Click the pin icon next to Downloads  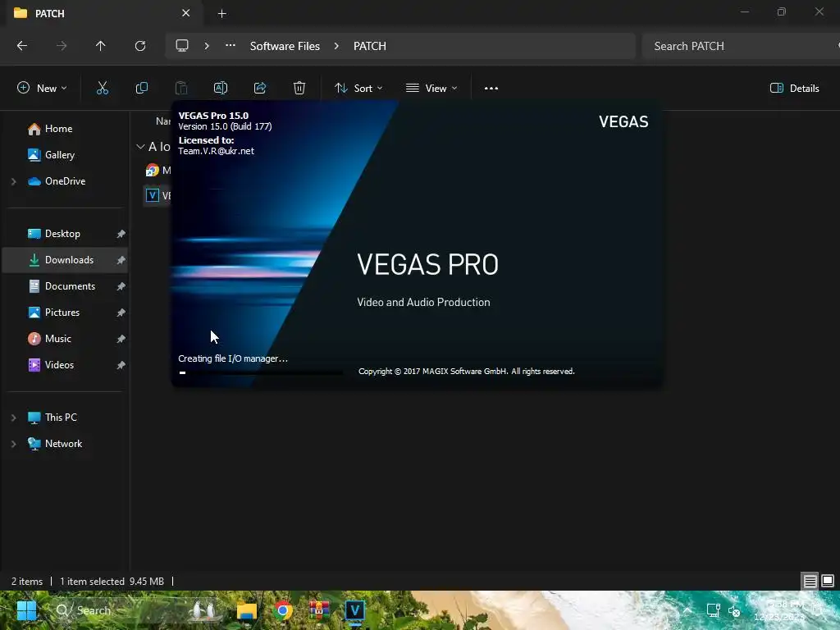pyautogui.click(x=121, y=260)
